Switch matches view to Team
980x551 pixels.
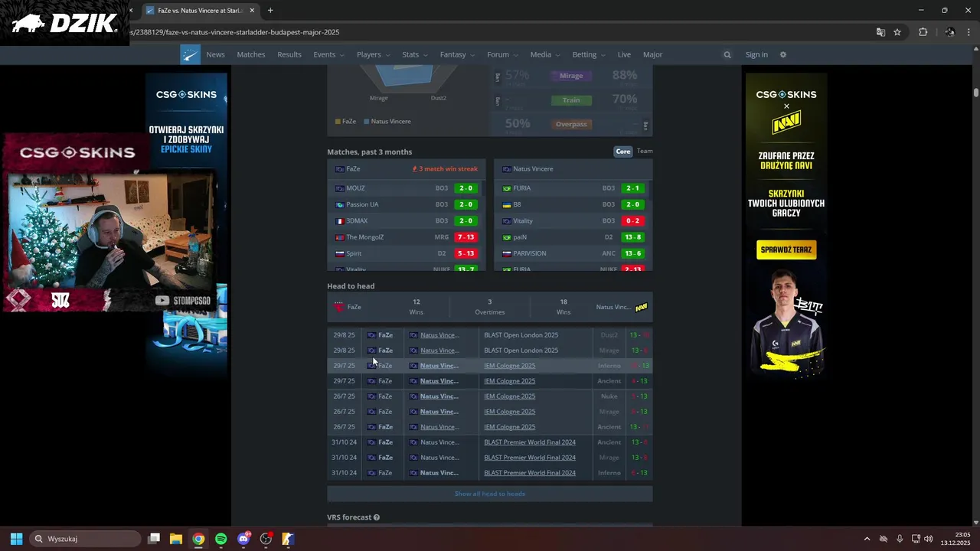click(645, 152)
